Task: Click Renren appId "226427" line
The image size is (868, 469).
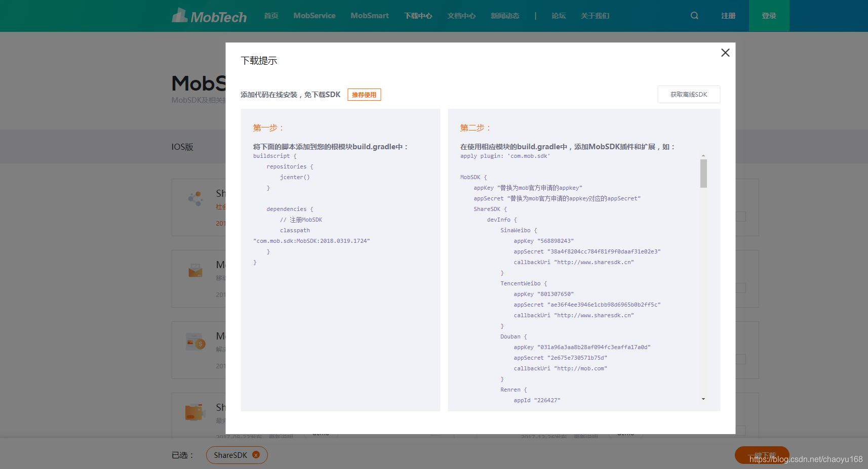Action: click(x=537, y=400)
